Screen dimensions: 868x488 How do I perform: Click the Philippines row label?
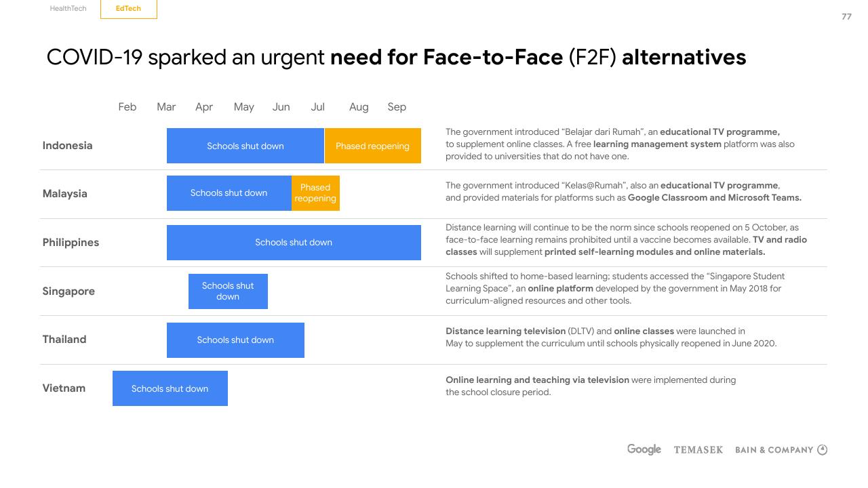pos(71,243)
